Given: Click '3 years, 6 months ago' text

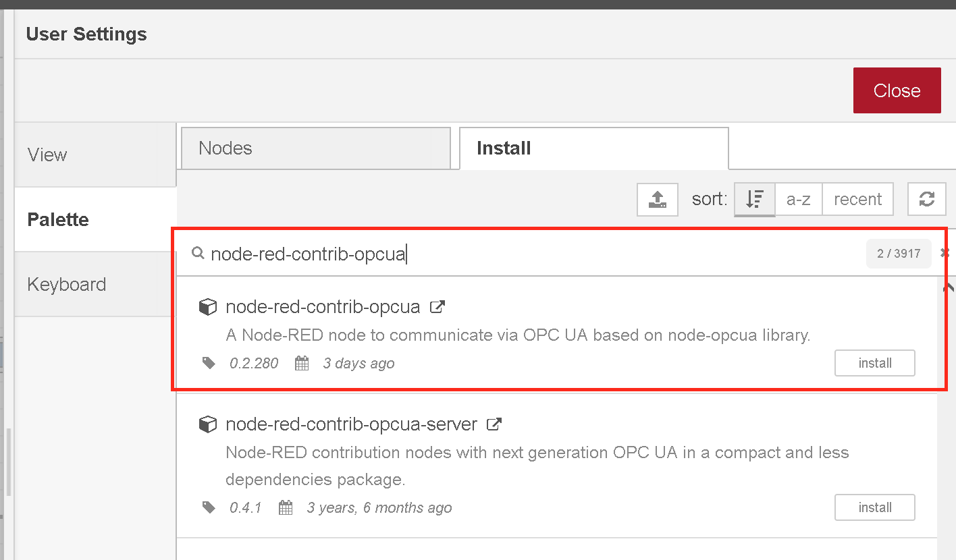Looking at the screenshot, I should click(379, 507).
